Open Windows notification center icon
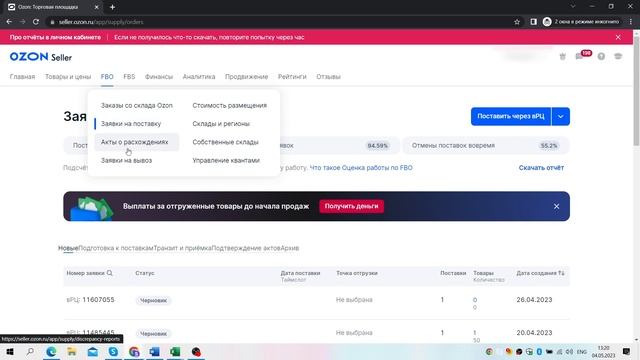 tap(627, 351)
